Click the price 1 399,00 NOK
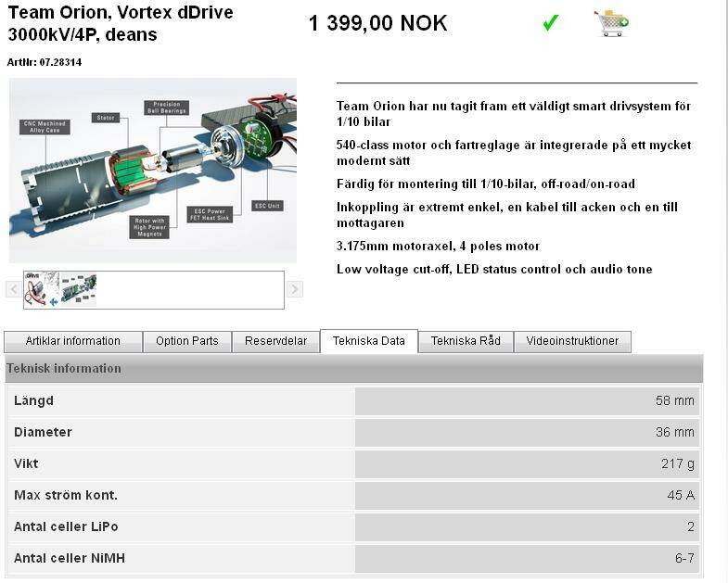 [378, 23]
